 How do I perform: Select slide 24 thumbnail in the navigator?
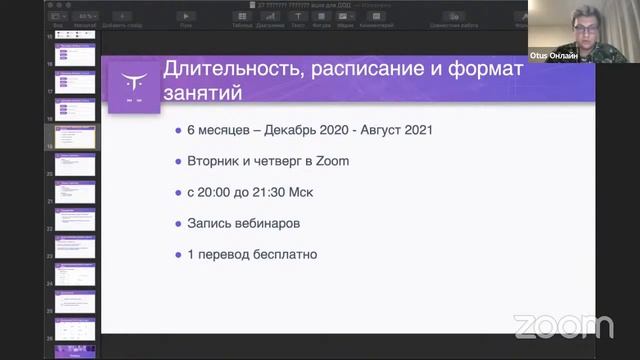[75, 274]
